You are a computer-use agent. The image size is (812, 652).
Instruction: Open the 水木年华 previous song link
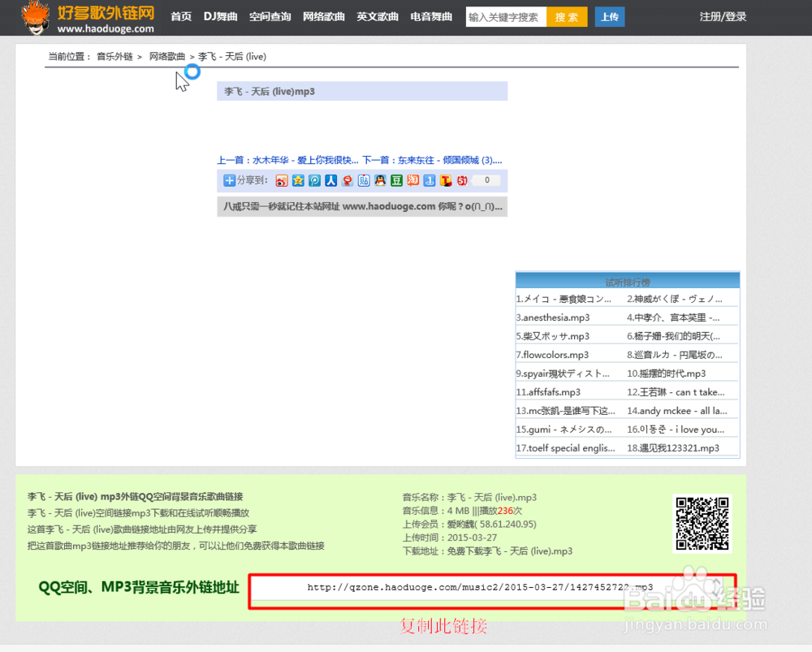(270, 160)
